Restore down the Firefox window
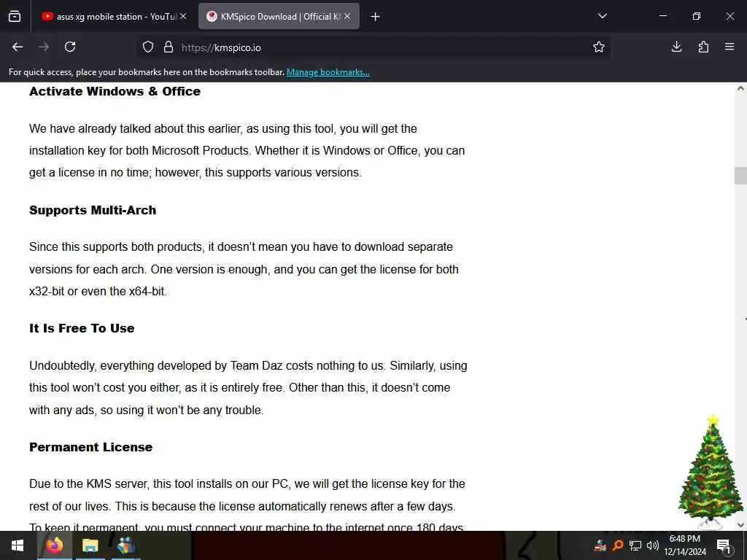The image size is (747, 560). (697, 16)
